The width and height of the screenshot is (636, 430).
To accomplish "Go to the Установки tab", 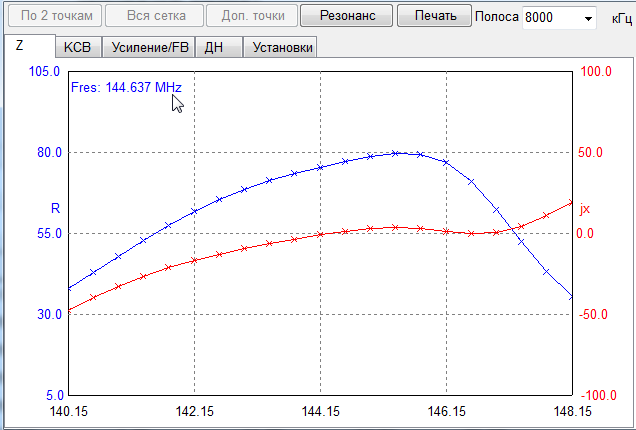I will 280,48.
